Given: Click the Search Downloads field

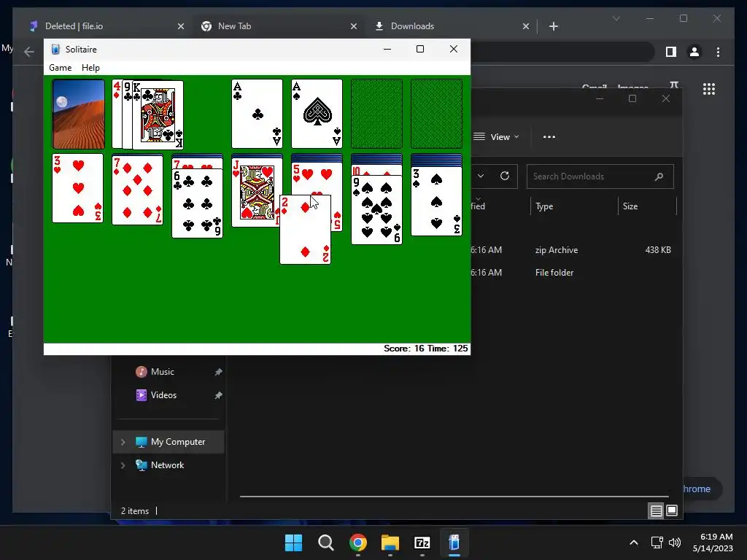Looking at the screenshot, I should point(600,176).
